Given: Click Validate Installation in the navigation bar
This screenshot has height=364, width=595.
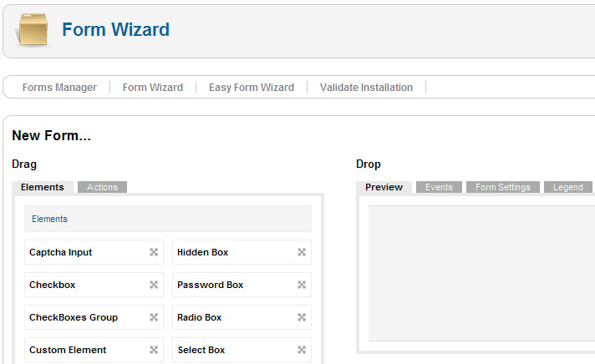Looking at the screenshot, I should click(x=366, y=88).
